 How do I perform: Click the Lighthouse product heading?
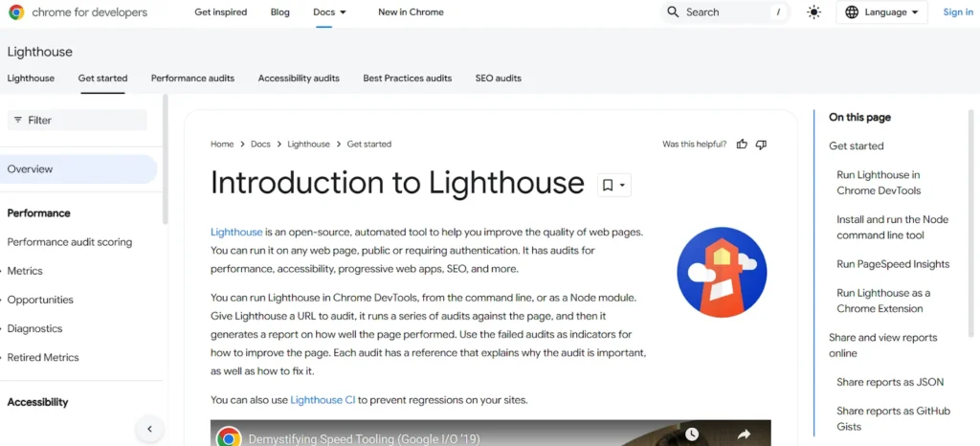point(39,52)
